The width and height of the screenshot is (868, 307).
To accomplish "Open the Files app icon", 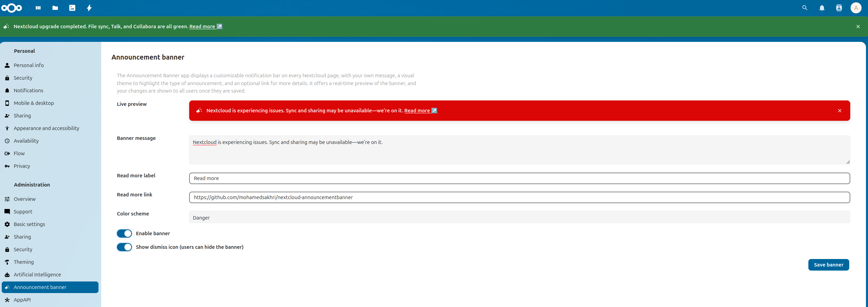I will click(55, 8).
